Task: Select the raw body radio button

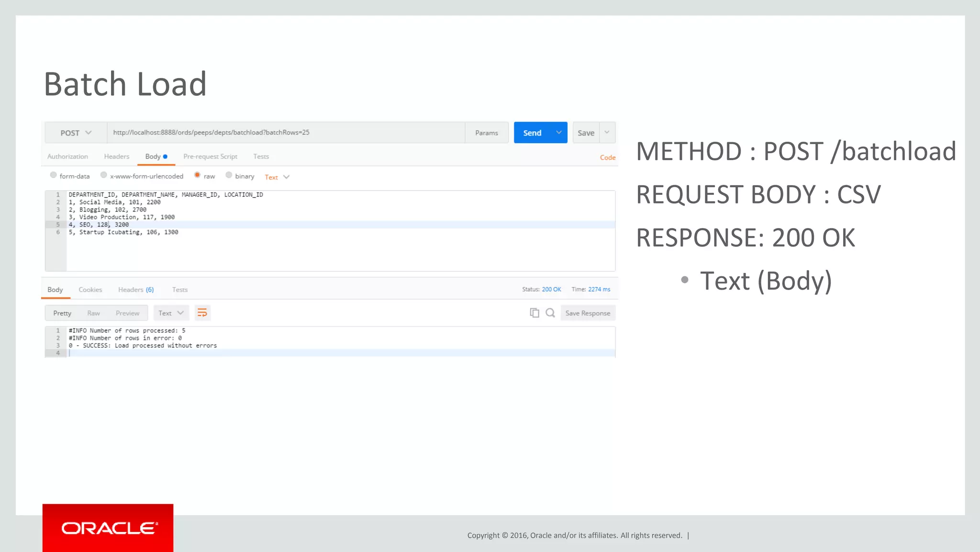Action: (x=197, y=175)
